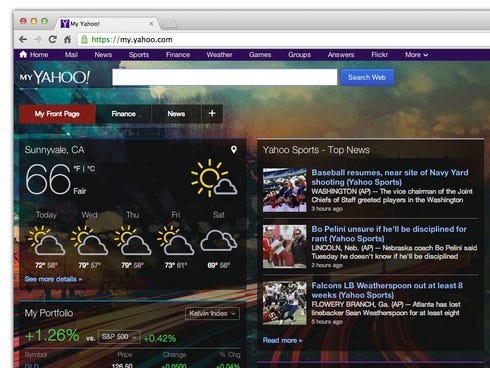The width and height of the screenshot is (490, 368).
Task: Open the S&P 500 comparison dropdown
Action: (x=119, y=337)
